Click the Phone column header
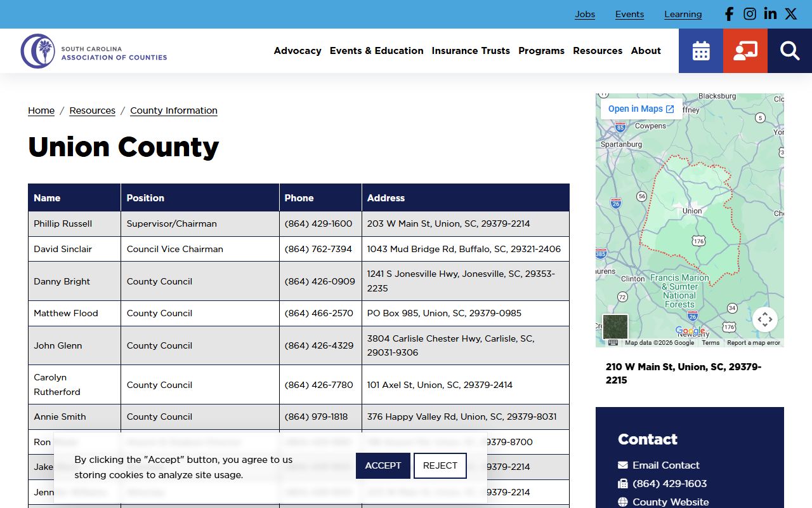The height and width of the screenshot is (508, 812). point(321,198)
